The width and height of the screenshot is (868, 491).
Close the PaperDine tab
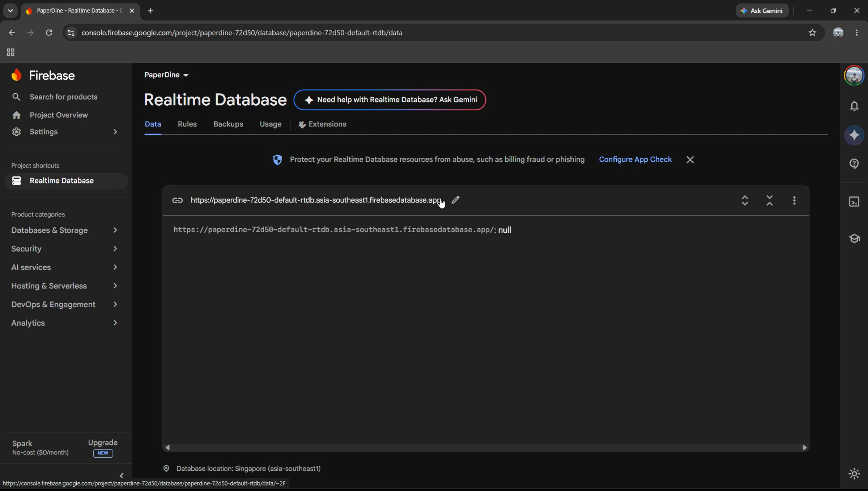[x=132, y=10]
